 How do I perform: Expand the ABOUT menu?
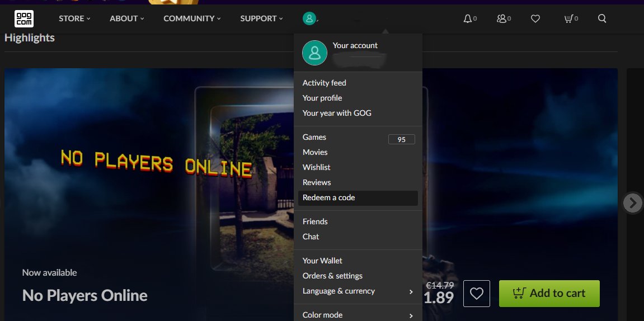[x=127, y=18]
